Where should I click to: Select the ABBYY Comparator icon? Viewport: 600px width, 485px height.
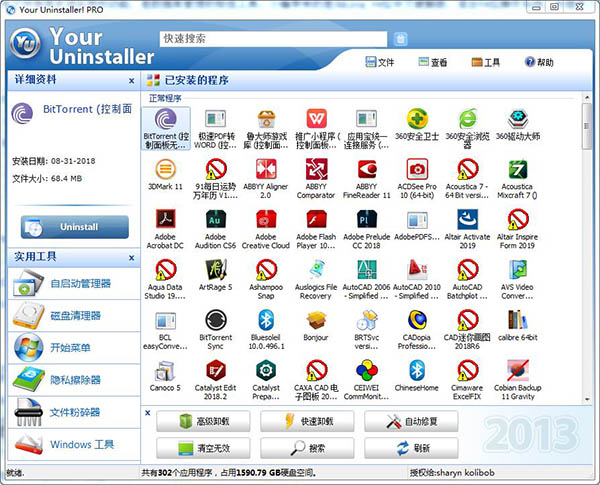pos(316,169)
